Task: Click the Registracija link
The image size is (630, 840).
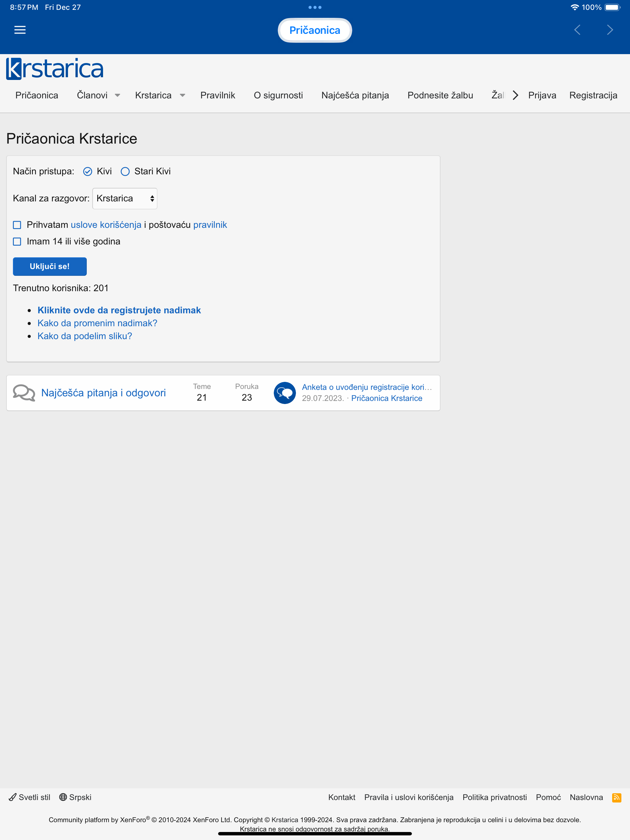Action: [593, 95]
